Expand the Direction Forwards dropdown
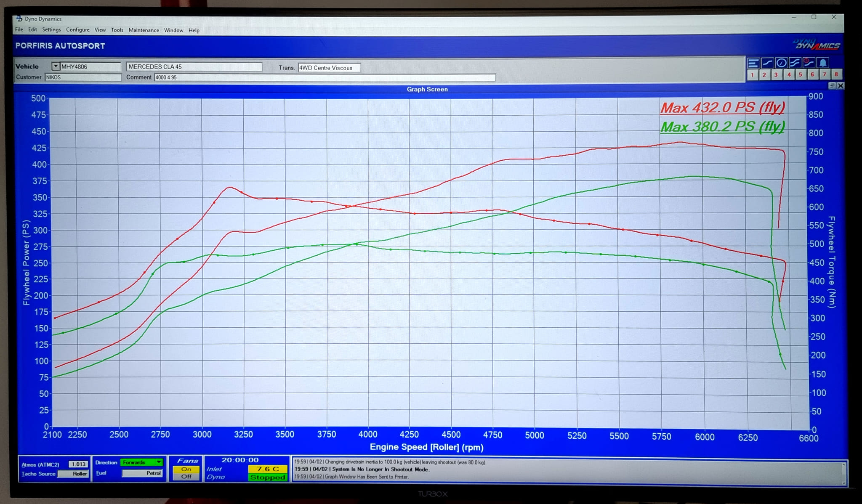 click(159, 462)
